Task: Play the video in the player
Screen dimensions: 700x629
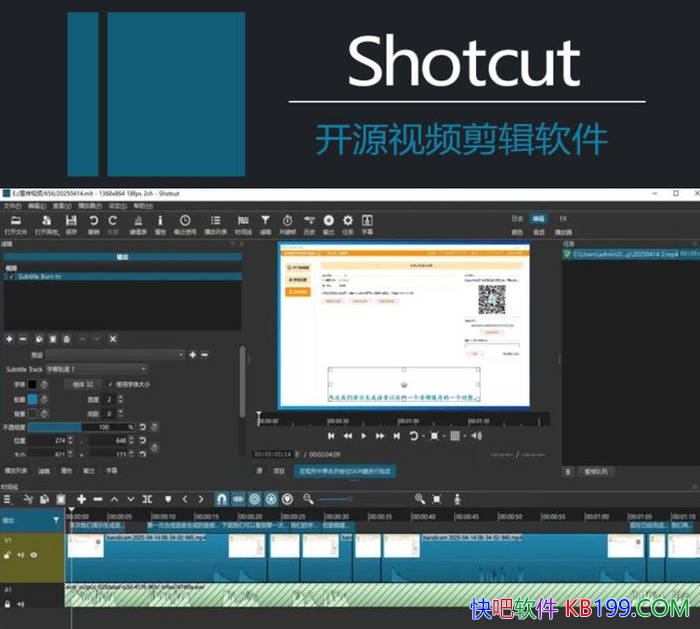Action: coord(363,436)
